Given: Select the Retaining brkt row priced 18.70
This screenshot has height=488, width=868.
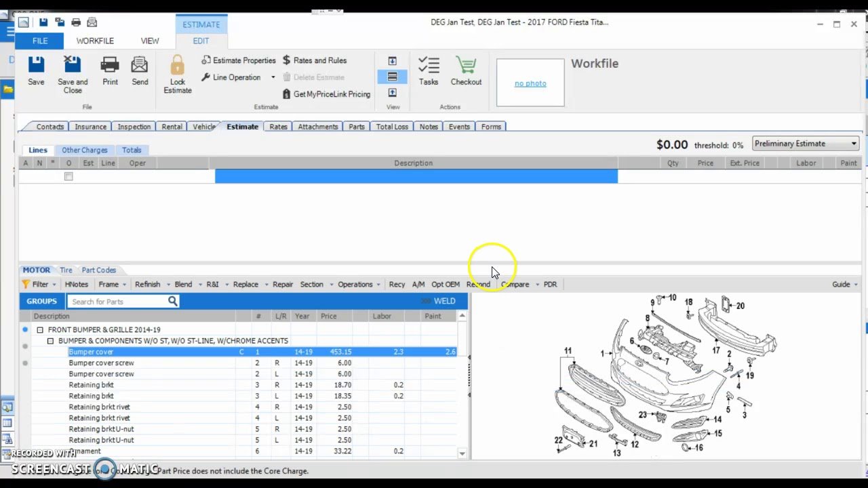Looking at the screenshot, I should pyautogui.click(x=244, y=385).
